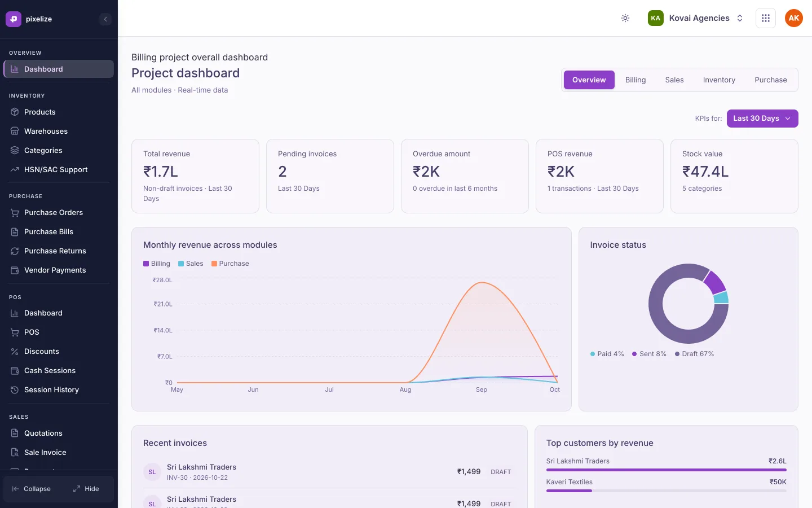812x508 pixels.
Task: Click the Session History clock icon
Action: click(15, 389)
